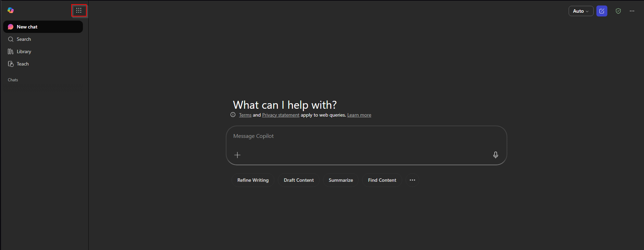The width and height of the screenshot is (644, 250).
Task: Select the Summarize suggestion
Action: point(341,180)
